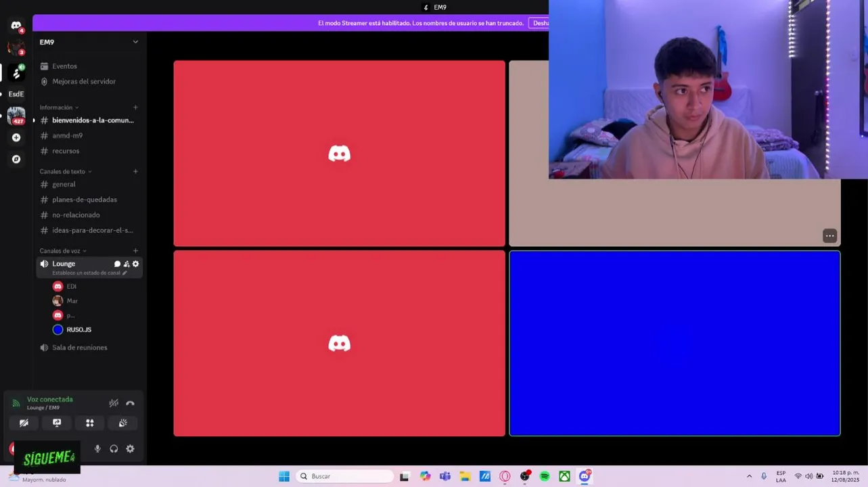Open the server with the 3-notification badge
The height and width of the screenshot is (487, 868).
(16, 48)
